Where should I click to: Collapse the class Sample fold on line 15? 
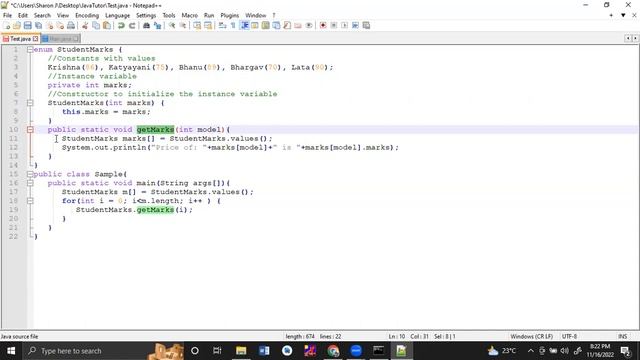pyautogui.click(x=30, y=174)
